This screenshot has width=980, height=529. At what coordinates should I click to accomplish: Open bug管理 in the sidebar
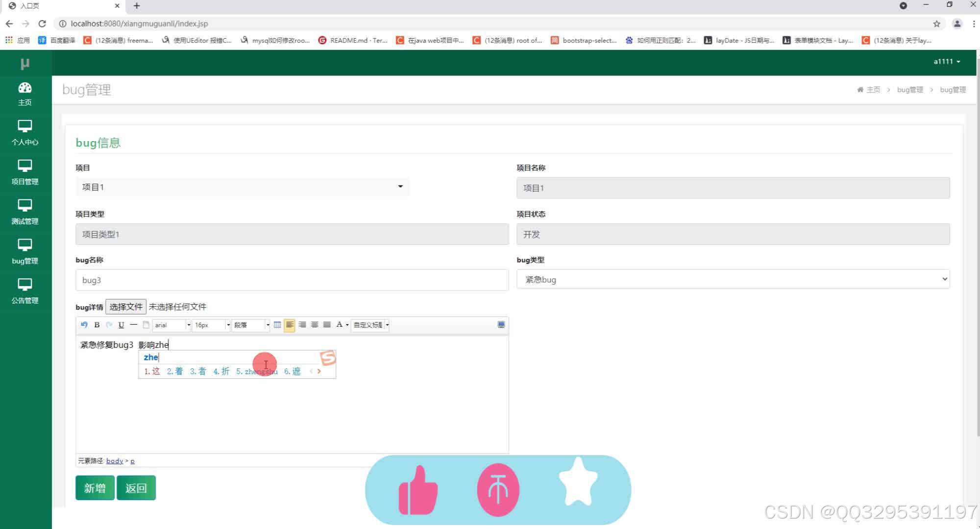tap(25, 252)
